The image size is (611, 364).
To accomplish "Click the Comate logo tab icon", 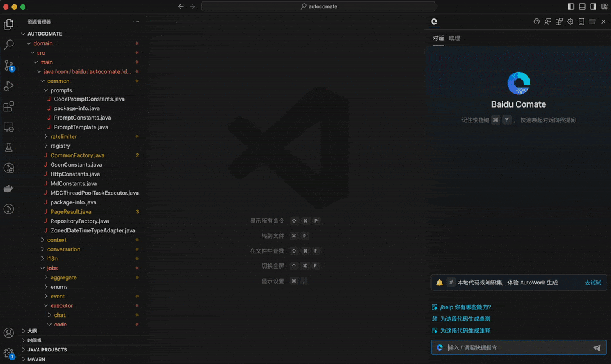I will pos(433,22).
